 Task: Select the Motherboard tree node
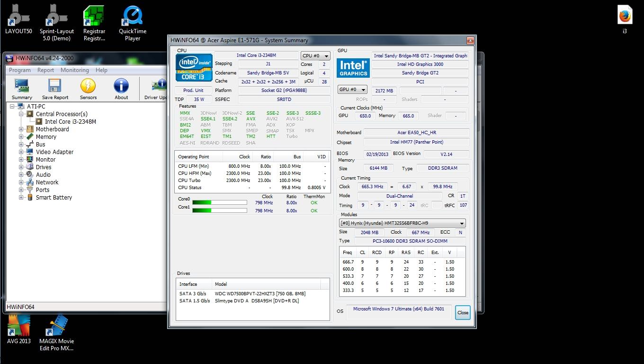(52, 129)
